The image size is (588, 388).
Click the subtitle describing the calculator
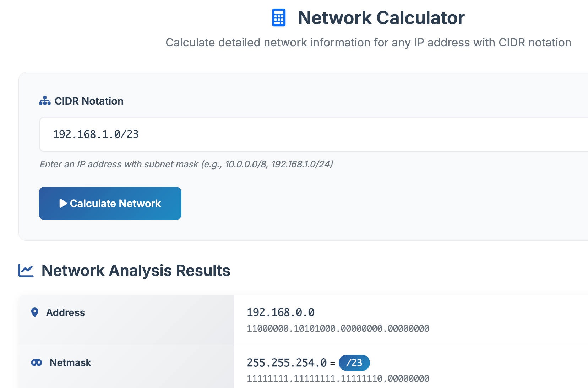point(368,43)
